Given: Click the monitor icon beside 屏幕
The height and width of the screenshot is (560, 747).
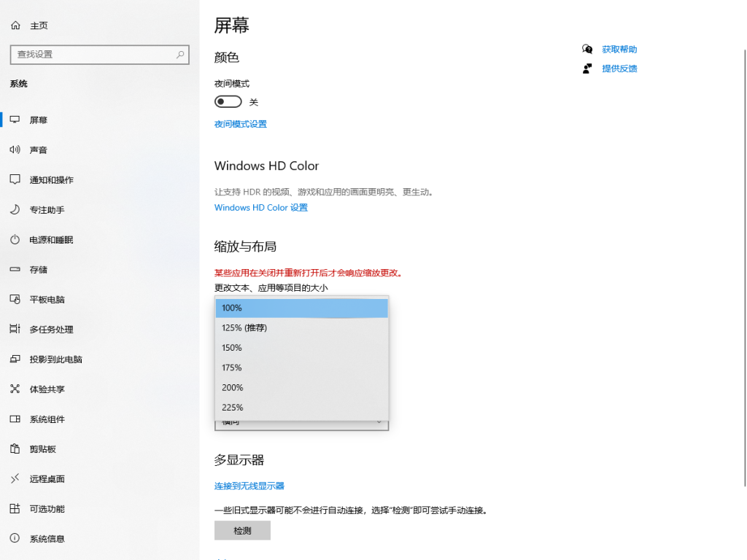Looking at the screenshot, I should tap(15, 120).
